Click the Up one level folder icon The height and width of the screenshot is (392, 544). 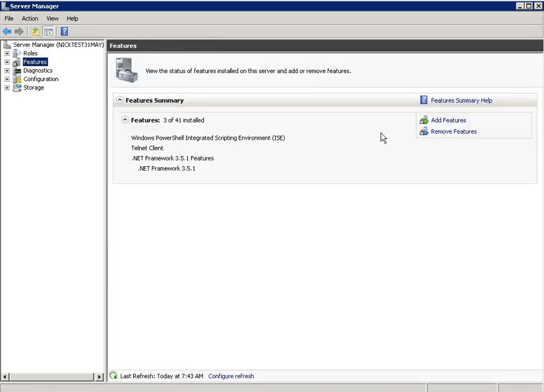pos(36,32)
